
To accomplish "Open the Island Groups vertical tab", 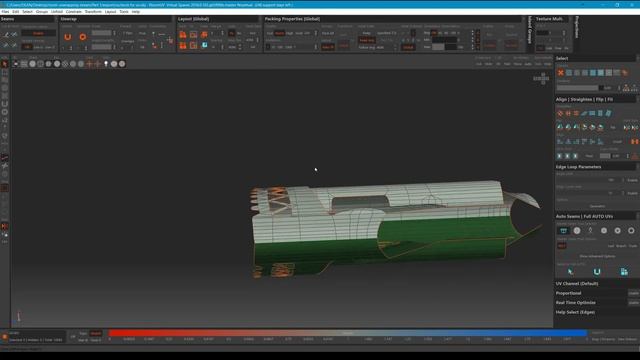I will [530, 30].
